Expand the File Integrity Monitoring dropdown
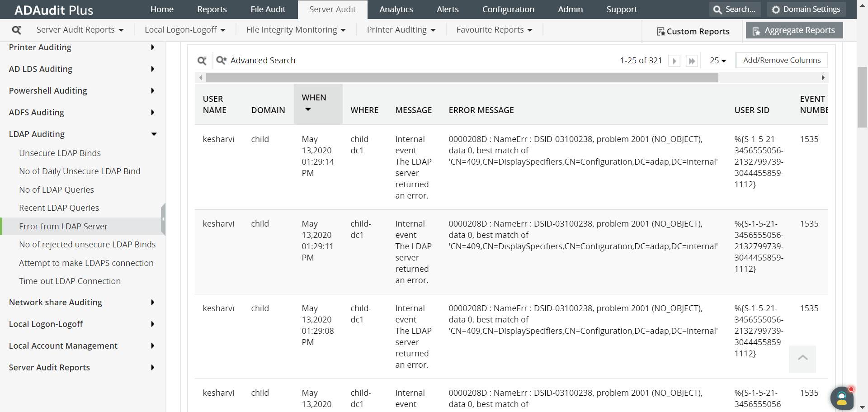 pyautogui.click(x=296, y=30)
